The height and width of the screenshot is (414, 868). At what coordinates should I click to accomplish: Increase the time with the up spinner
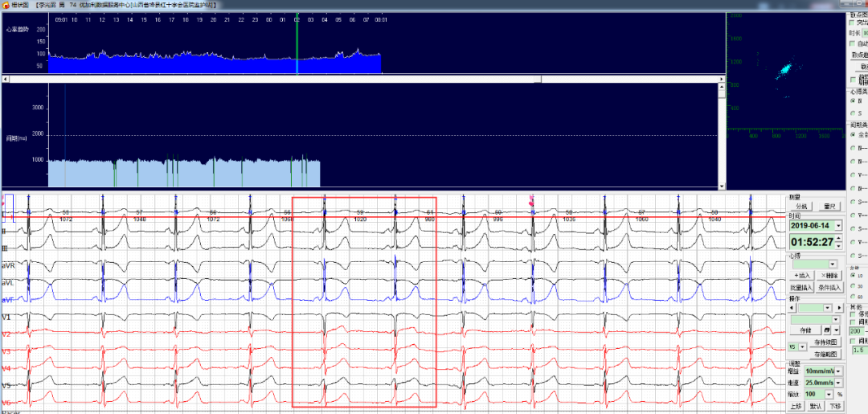(x=839, y=238)
